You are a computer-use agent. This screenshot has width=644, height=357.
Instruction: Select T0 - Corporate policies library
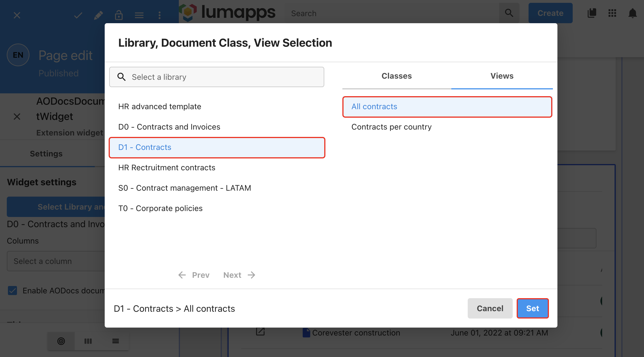click(217, 208)
